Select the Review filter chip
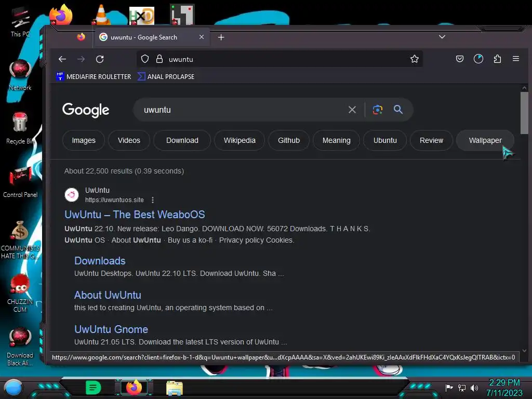The width and height of the screenshot is (532, 399). click(431, 140)
